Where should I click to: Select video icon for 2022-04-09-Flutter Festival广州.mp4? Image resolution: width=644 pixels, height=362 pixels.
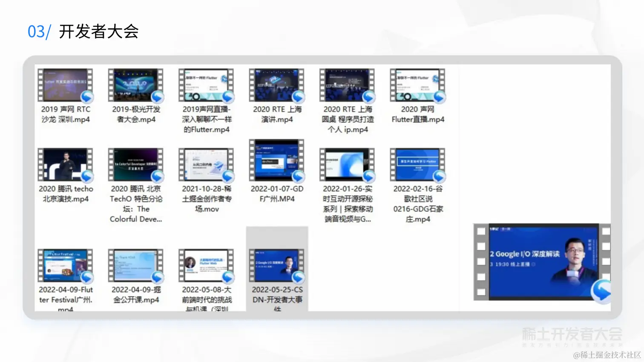pyautogui.click(x=65, y=266)
